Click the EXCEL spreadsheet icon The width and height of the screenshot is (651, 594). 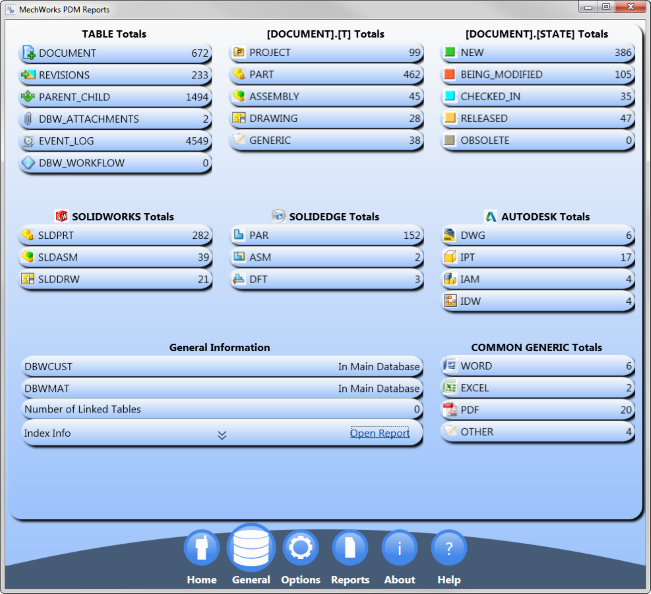coord(450,387)
